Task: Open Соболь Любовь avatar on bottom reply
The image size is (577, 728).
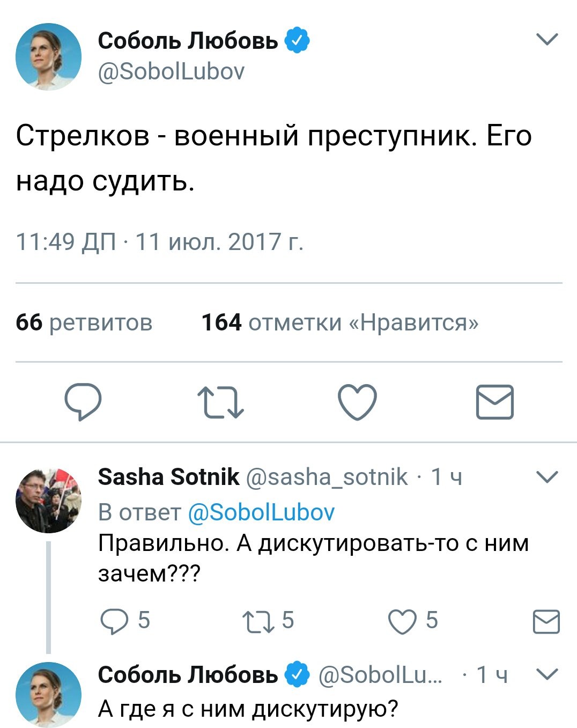Action: click(x=48, y=694)
